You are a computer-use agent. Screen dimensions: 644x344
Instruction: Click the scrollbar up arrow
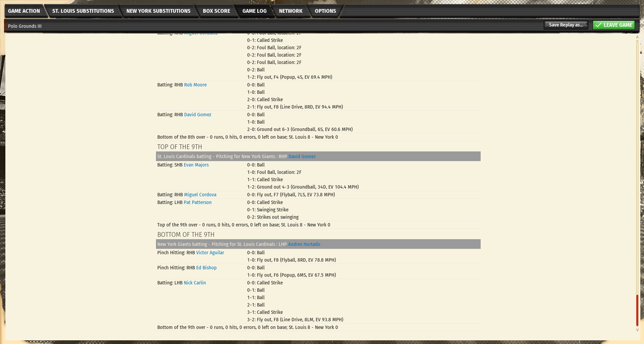click(637, 37)
